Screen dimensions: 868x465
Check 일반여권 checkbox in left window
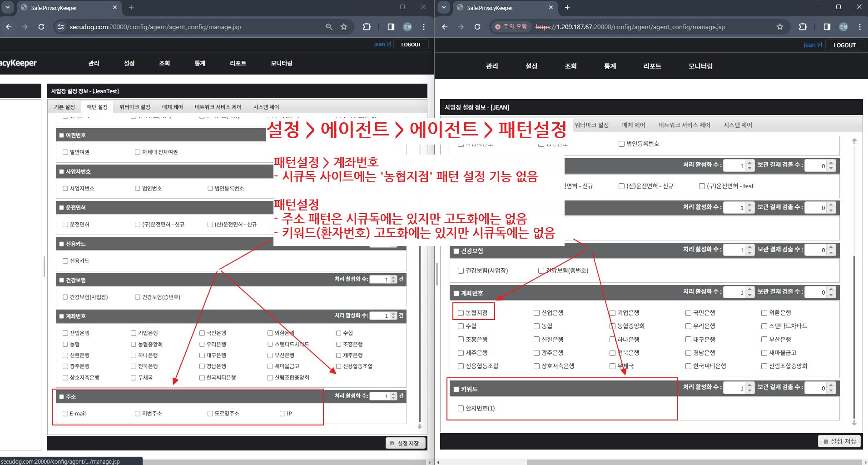tap(65, 152)
